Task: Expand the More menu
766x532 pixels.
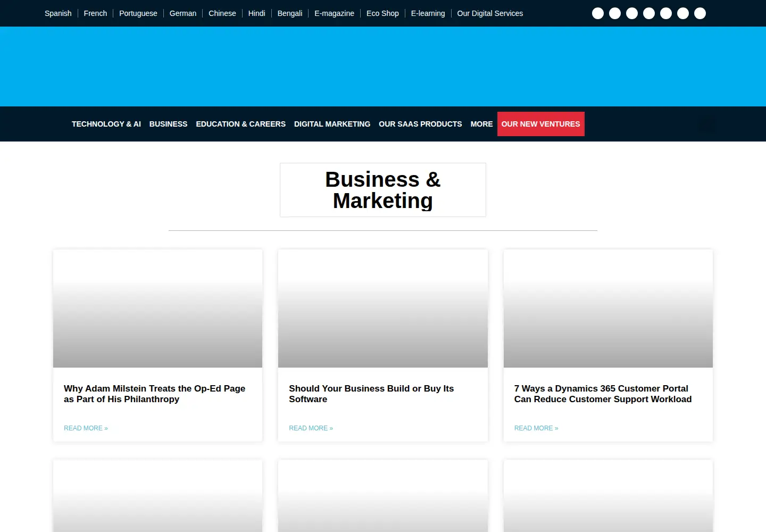Action: [x=481, y=124]
